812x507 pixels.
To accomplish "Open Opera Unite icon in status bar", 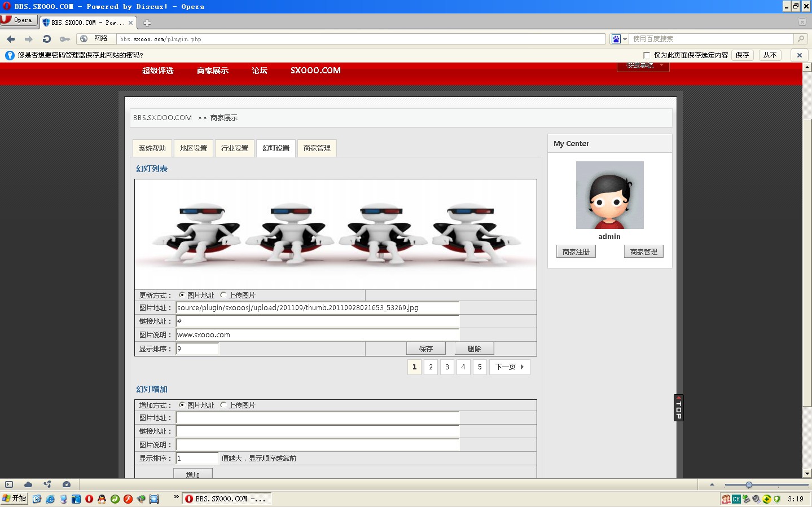I will (47, 484).
